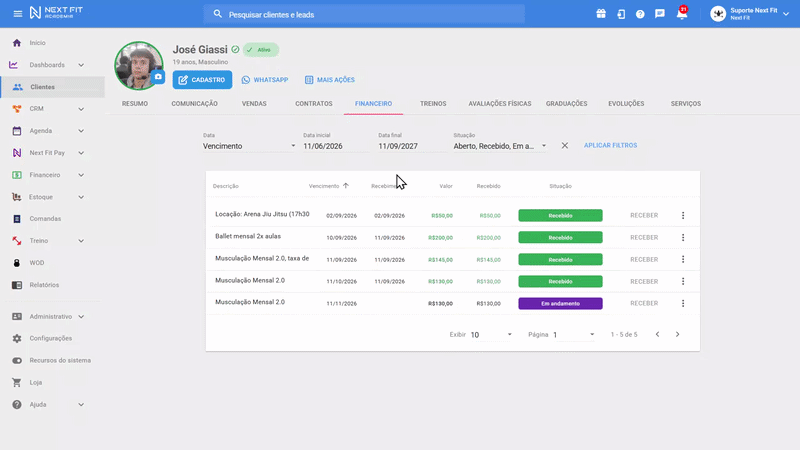Viewport: 800px width, 450px height.
Task: Open the chat messages icon
Action: click(660, 14)
